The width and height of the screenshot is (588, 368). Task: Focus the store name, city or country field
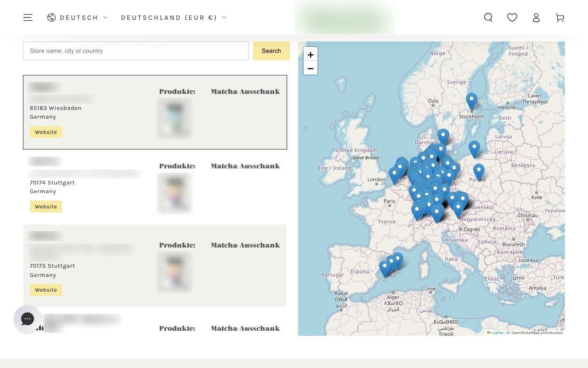click(x=136, y=51)
